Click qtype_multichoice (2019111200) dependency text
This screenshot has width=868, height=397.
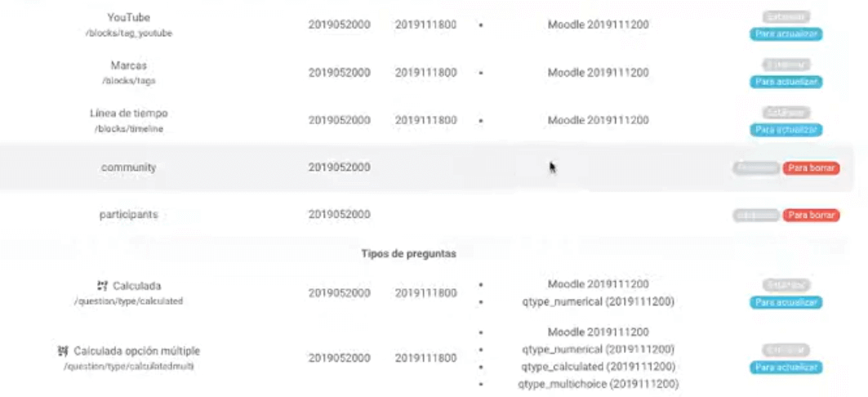598,384
